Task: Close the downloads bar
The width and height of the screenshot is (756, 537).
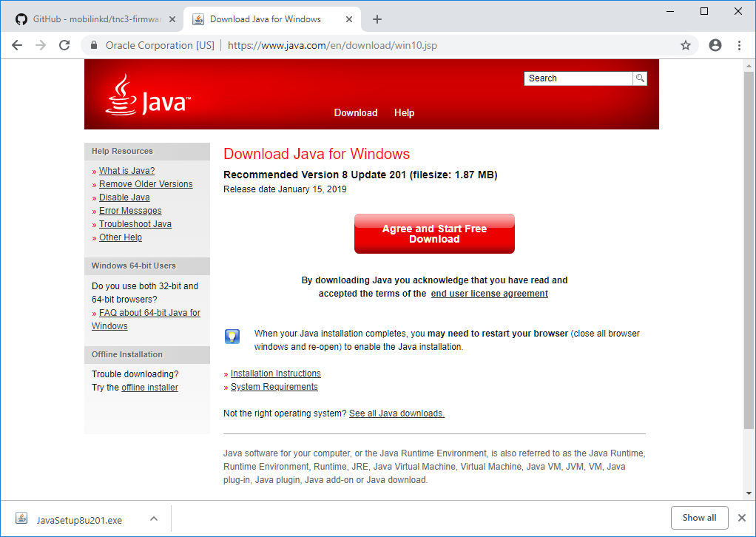Action: point(741,518)
